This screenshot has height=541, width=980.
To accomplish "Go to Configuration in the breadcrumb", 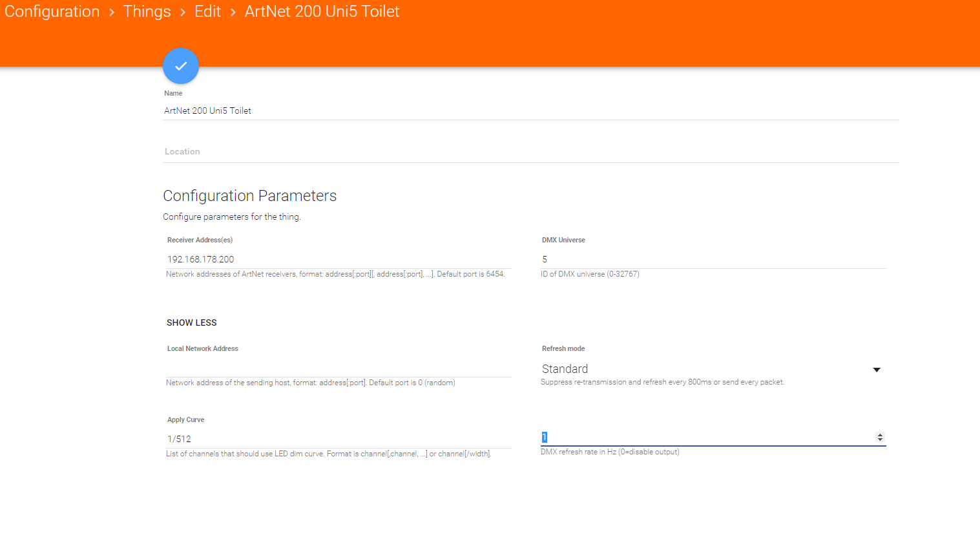I will pyautogui.click(x=52, y=12).
